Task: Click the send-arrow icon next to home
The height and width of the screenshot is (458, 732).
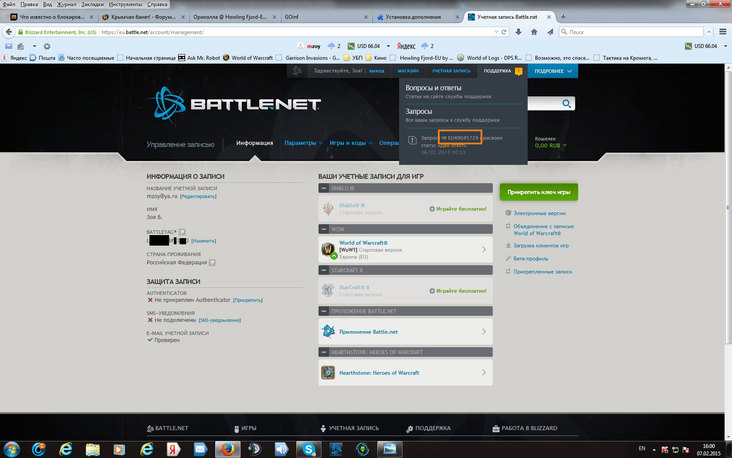Action: 550,32
